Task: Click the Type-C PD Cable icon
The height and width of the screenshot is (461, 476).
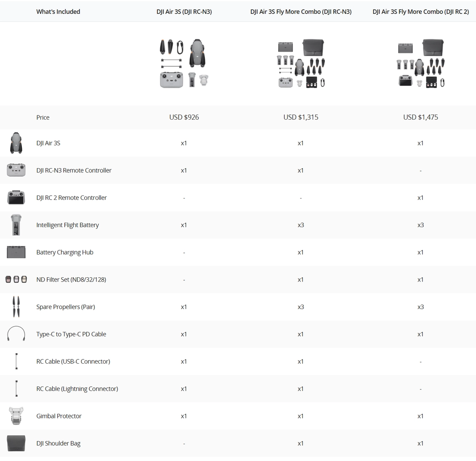Action: (x=16, y=334)
